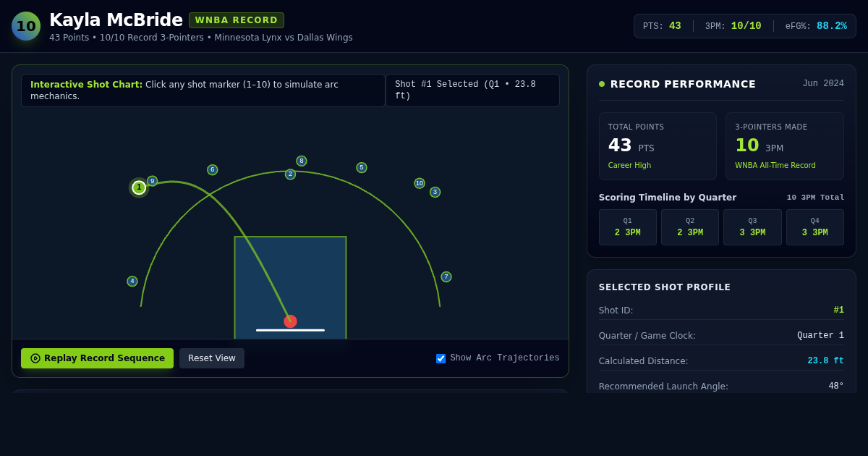Click the PTS: 43 header stat
This screenshot has width=868, height=456.
tap(662, 26)
